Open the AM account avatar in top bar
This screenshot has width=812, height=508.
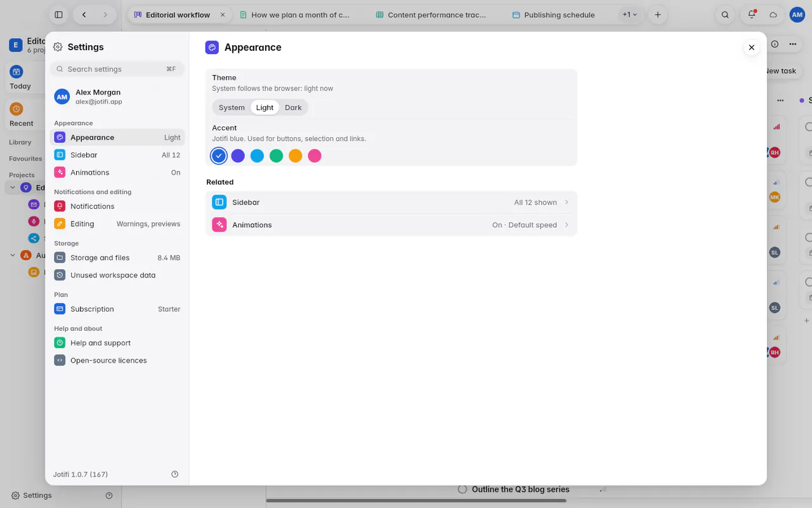pyautogui.click(x=797, y=15)
